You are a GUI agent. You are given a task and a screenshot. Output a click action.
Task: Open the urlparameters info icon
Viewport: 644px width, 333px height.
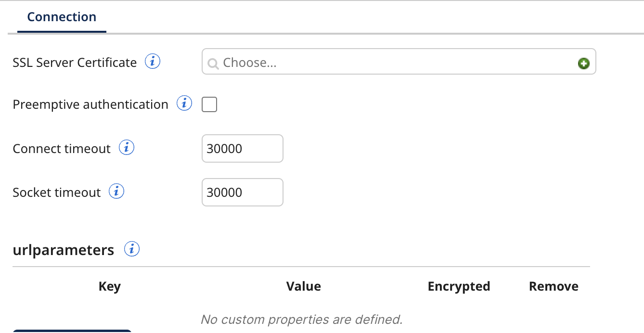(x=132, y=249)
